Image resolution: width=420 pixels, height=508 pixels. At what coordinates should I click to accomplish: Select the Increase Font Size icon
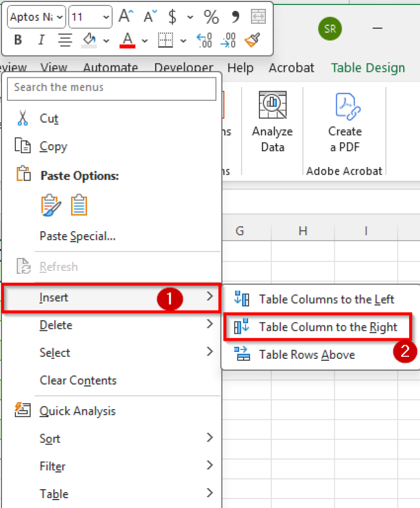[125, 16]
